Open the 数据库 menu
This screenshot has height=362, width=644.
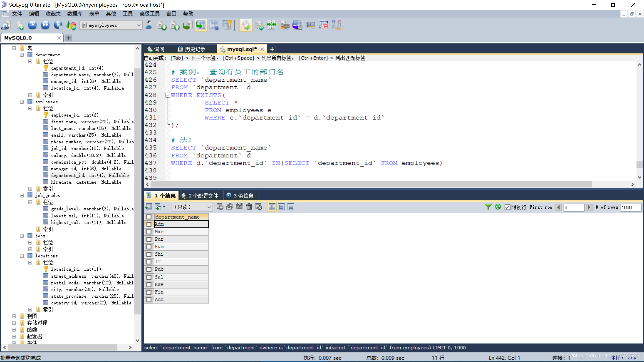point(75,14)
